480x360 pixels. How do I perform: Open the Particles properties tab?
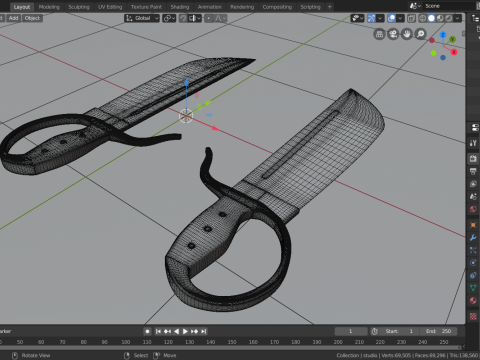pos(473,250)
